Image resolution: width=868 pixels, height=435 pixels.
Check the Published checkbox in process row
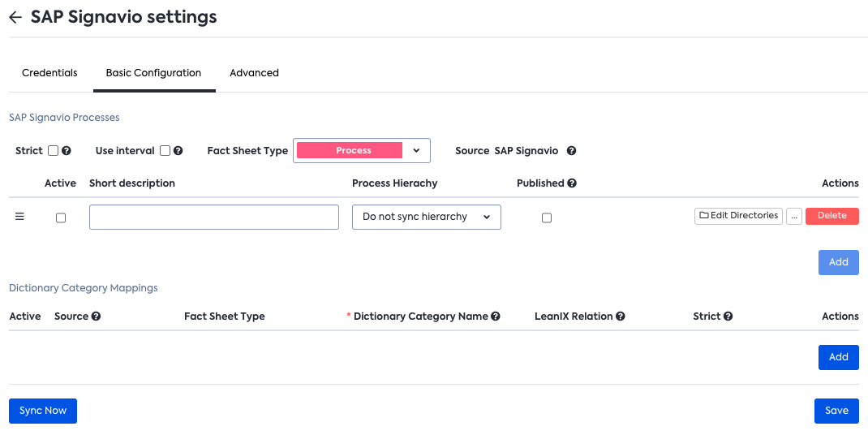tap(547, 217)
